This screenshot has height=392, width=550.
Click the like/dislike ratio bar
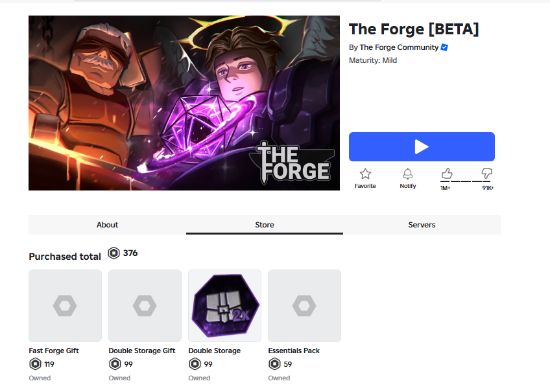pos(466,181)
